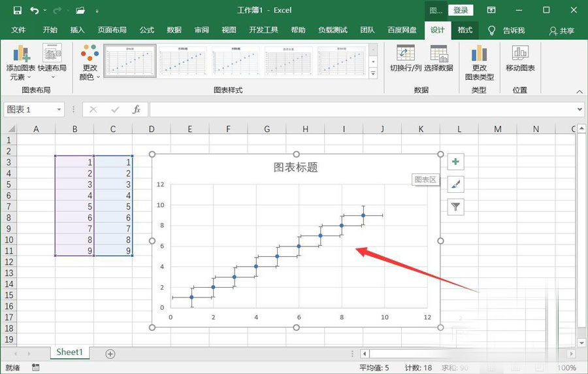Click the 移动图表 (Move Chart) icon

tap(520, 54)
